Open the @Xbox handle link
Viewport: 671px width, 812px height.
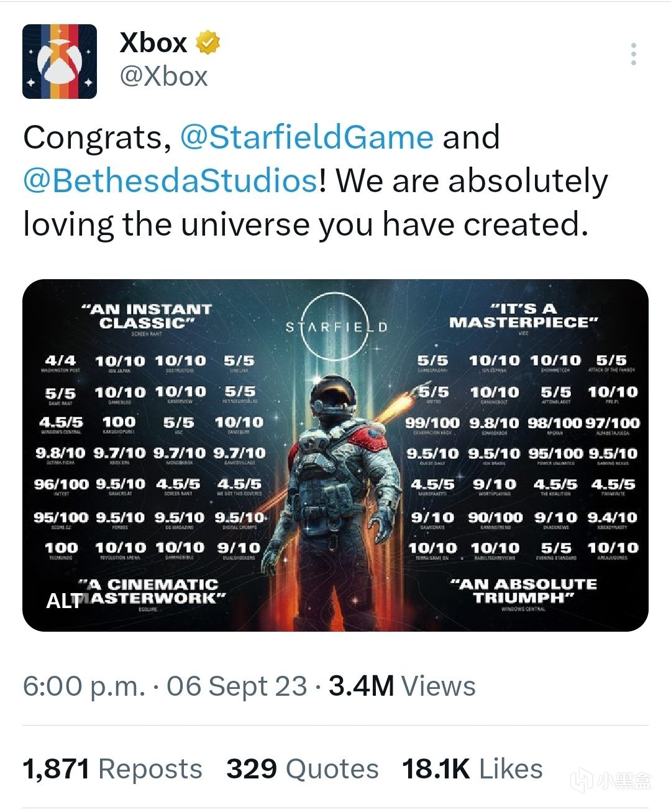coord(163,76)
